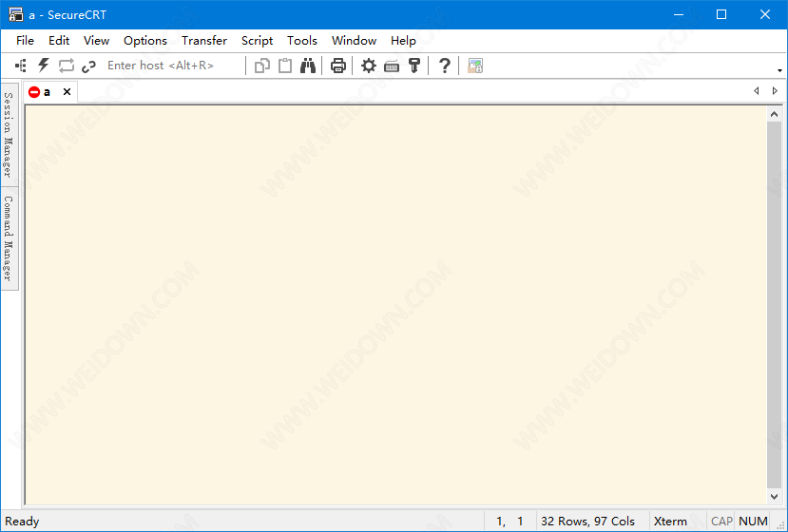Click the red disconnected status icon on tab a
The image size is (788, 532).
tap(34, 92)
